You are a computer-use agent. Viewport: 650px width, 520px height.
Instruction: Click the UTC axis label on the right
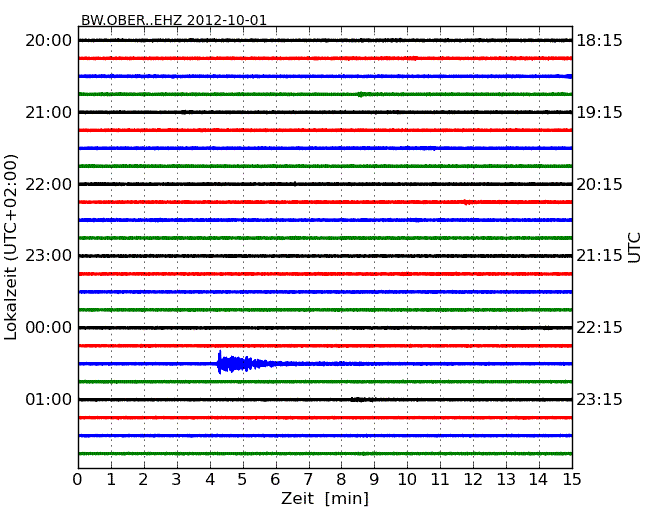click(634, 248)
